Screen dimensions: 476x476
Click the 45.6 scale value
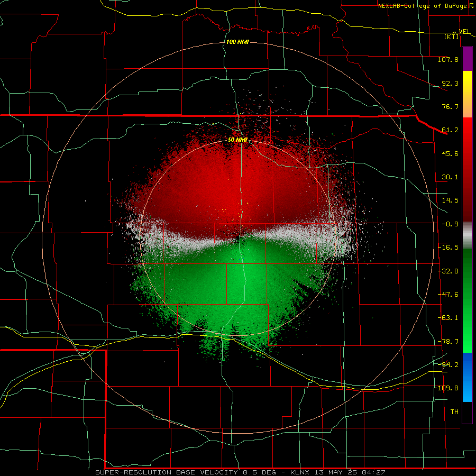click(x=450, y=153)
